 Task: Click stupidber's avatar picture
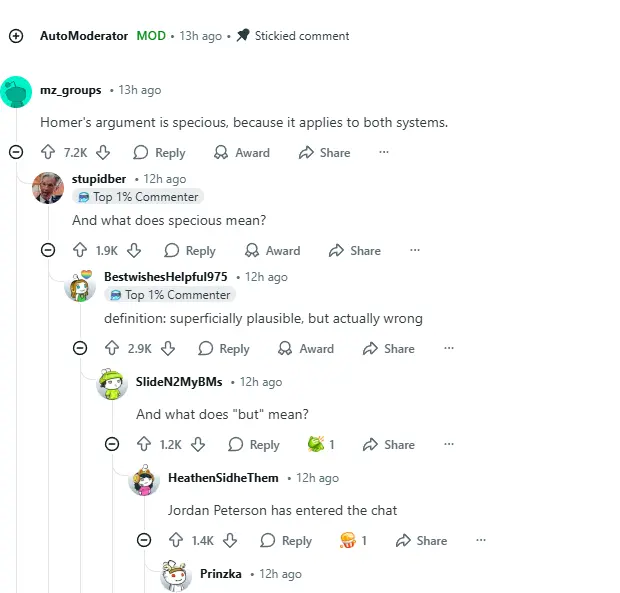coord(48,187)
